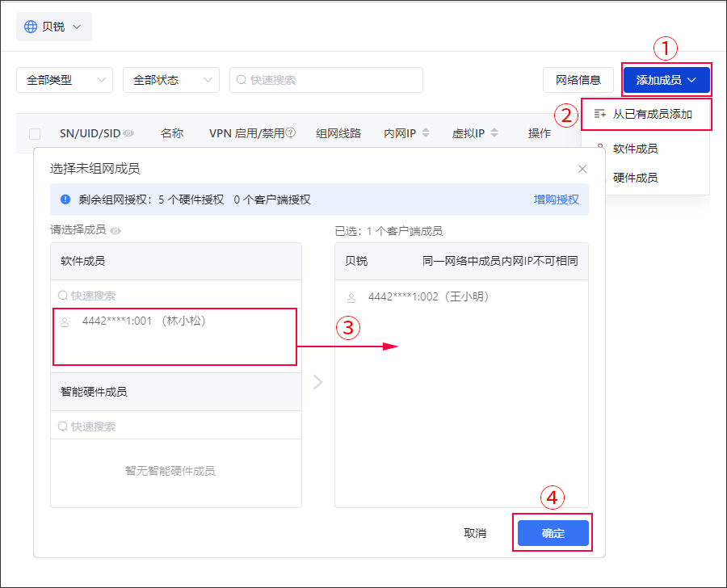Click the 快速搜索 field under 智能硬件成员
This screenshot has width=727, height=588.
click(x=176, y=426)
